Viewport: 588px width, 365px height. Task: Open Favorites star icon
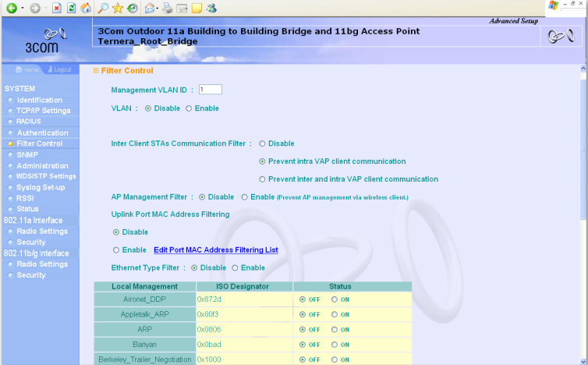pyautogui.click(x=118, y=8)
